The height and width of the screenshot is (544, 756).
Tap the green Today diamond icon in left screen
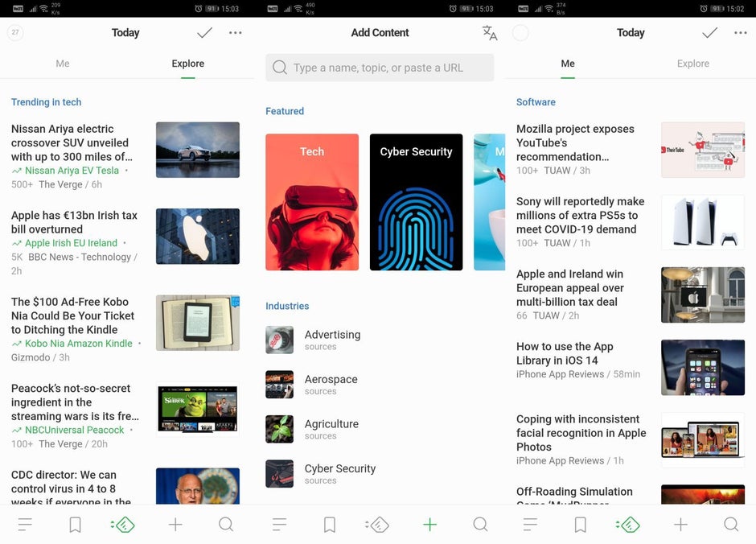(x=123, y=524)
